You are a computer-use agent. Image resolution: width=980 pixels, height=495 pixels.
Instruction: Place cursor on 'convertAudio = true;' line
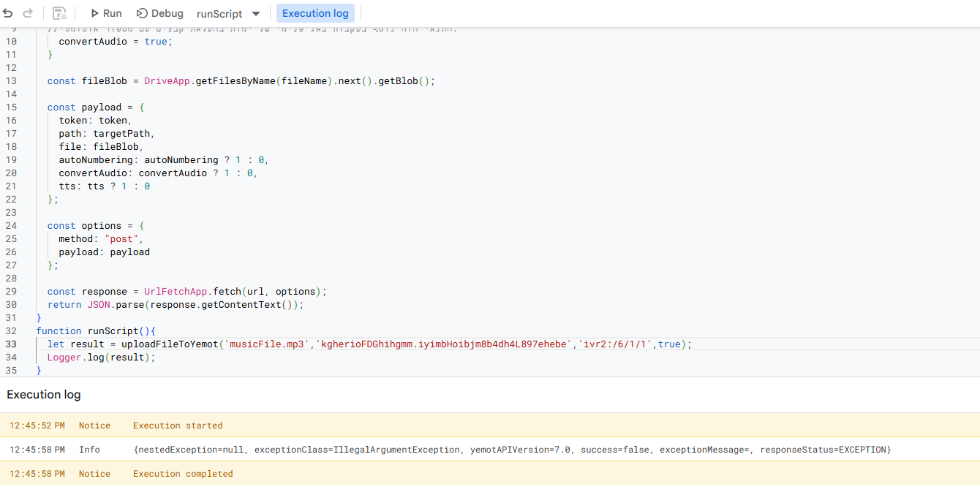click(x=116, y=42)
